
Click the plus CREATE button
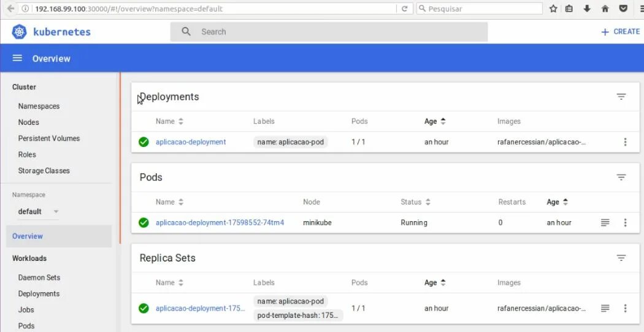pos(621,32)
